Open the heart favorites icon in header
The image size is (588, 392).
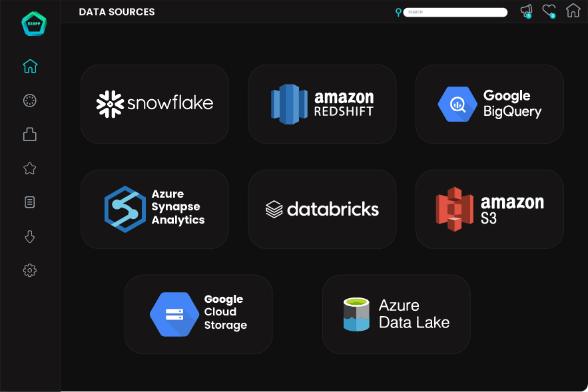coord(549,11)
